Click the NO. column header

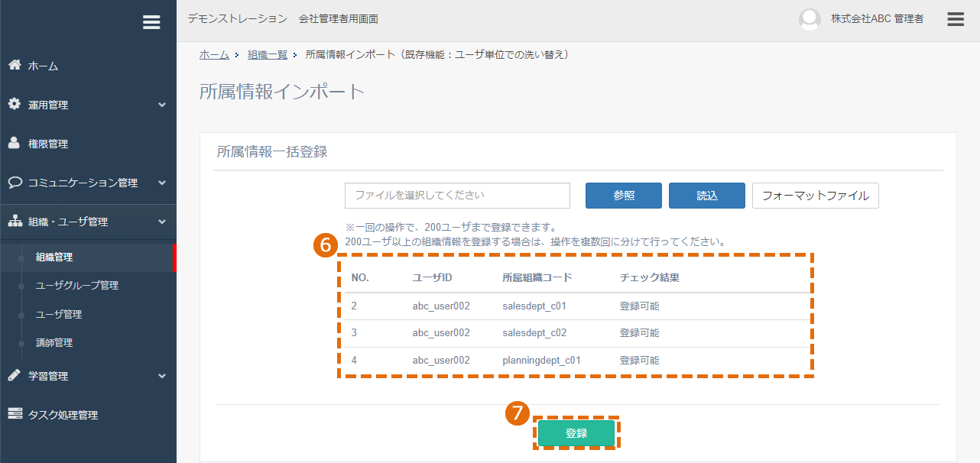click(x=360, y=278)
